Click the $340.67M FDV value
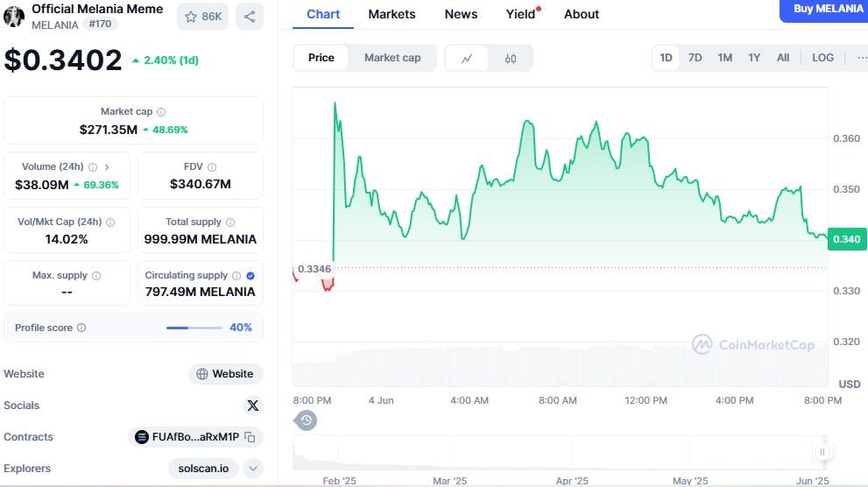The width and height of the screenshot is (868, 487). [x=201, y=184]
